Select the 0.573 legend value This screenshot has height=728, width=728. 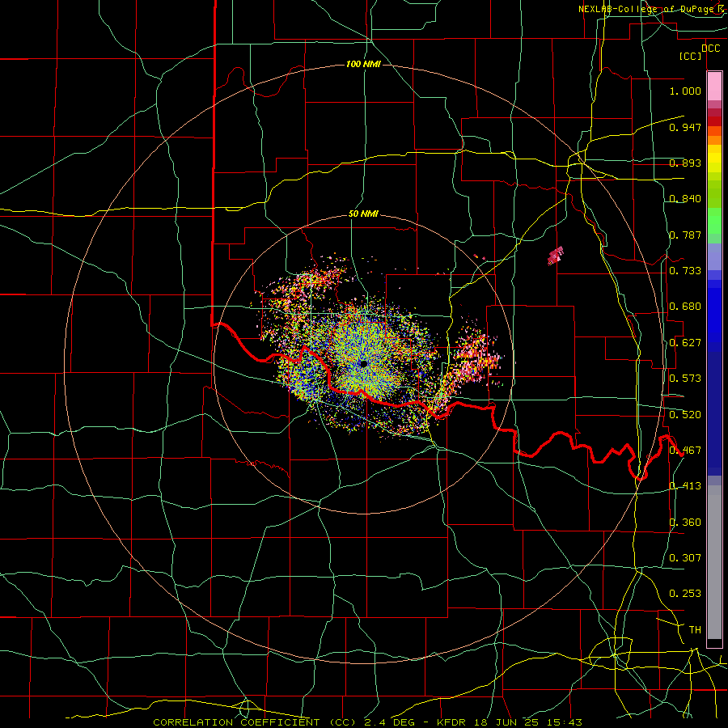tap(685, 379)
